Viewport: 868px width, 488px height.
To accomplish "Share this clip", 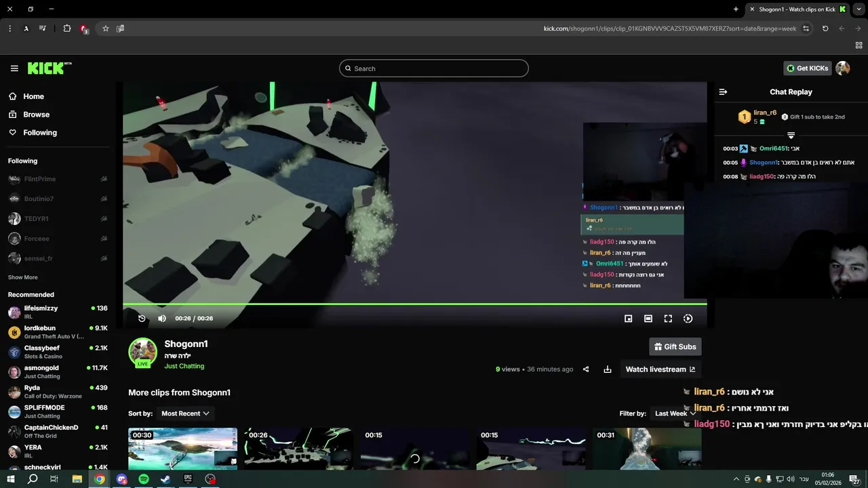I will (x=586, y=369).
